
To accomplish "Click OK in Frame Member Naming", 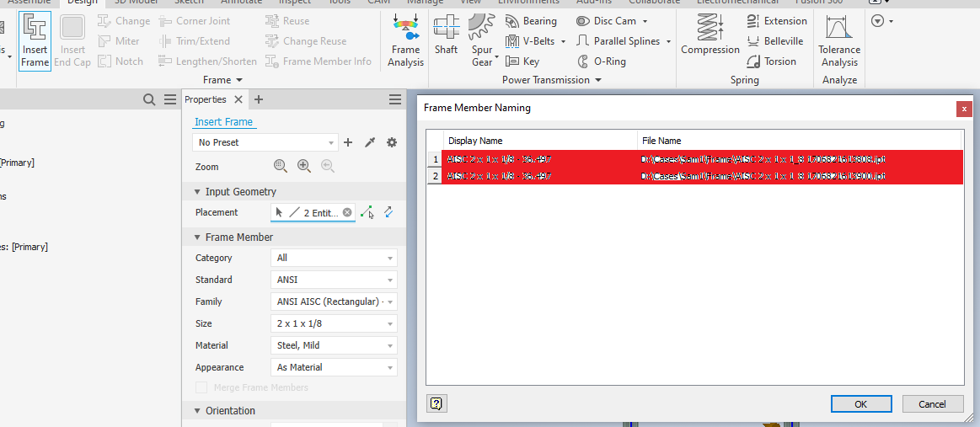I will (860, 404).
